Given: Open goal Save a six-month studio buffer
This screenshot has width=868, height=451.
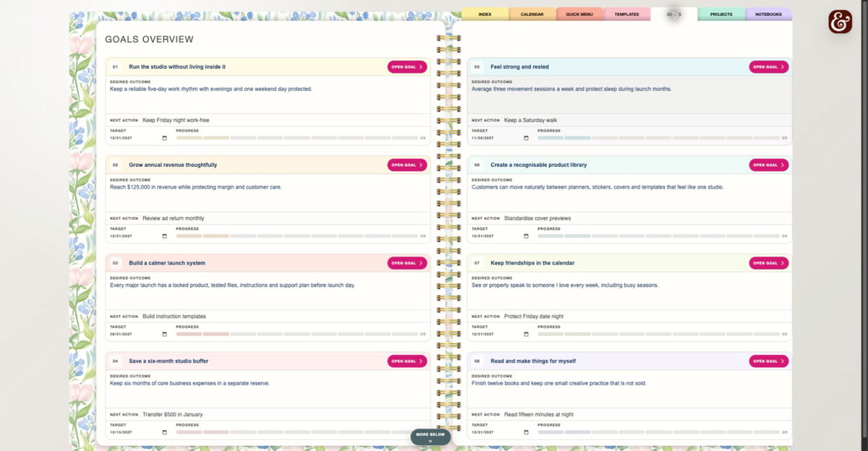Looking at the screenshot, I should click(407, 361).
